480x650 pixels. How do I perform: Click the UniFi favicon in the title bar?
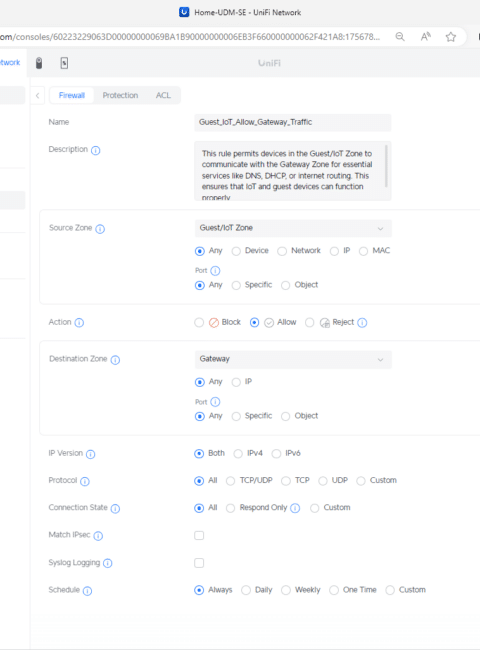click(184, 12)
